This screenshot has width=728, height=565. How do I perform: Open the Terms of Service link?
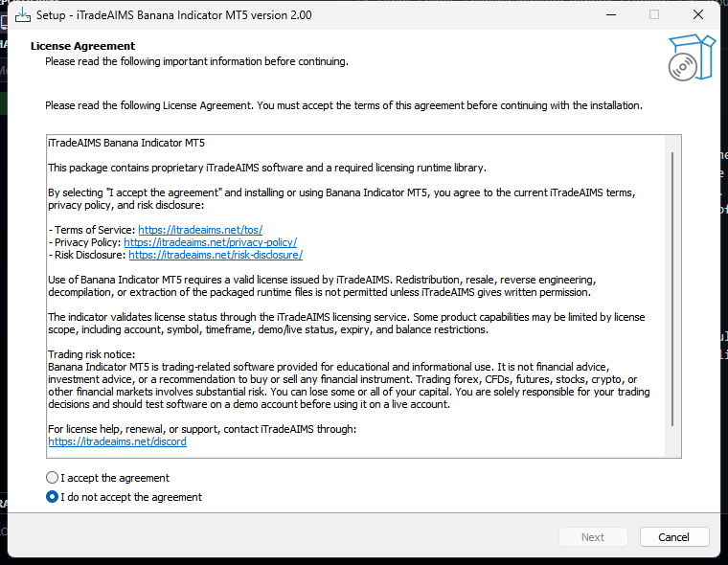pos(200,230)
